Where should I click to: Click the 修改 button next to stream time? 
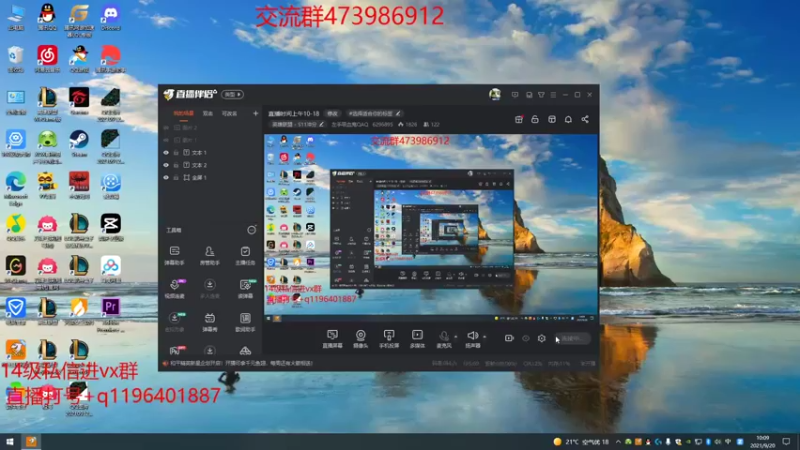pos(333,113)
